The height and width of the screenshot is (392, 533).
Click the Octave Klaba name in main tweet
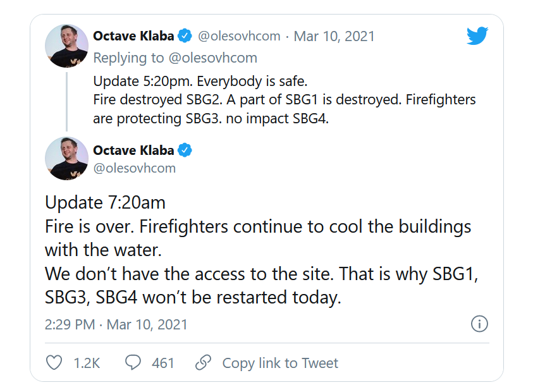(x=133, y=150)
